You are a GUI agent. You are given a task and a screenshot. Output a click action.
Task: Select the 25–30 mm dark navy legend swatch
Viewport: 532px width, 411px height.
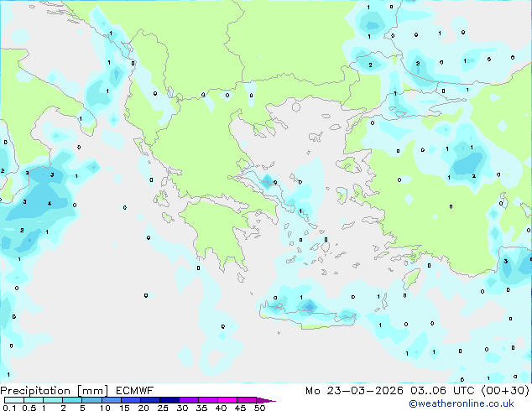tap(169, 400)
